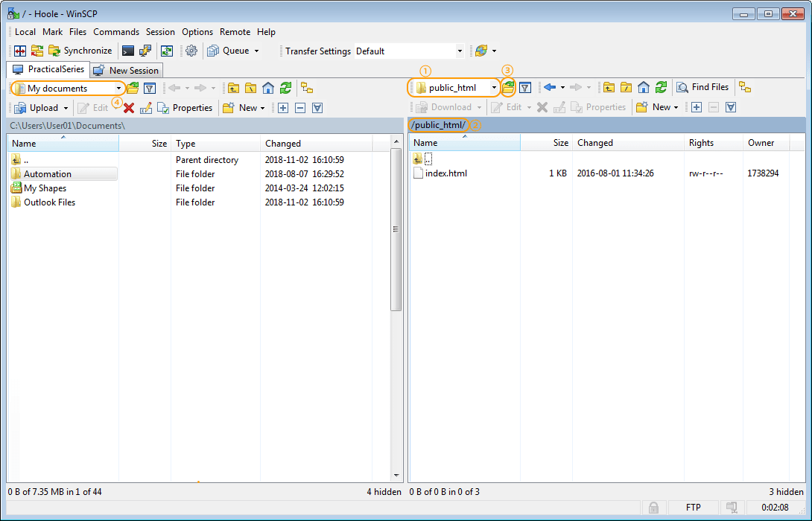This screenshot has height=521, width=812.
Task: Click the Synchronize button
Action: pos(80,51)
